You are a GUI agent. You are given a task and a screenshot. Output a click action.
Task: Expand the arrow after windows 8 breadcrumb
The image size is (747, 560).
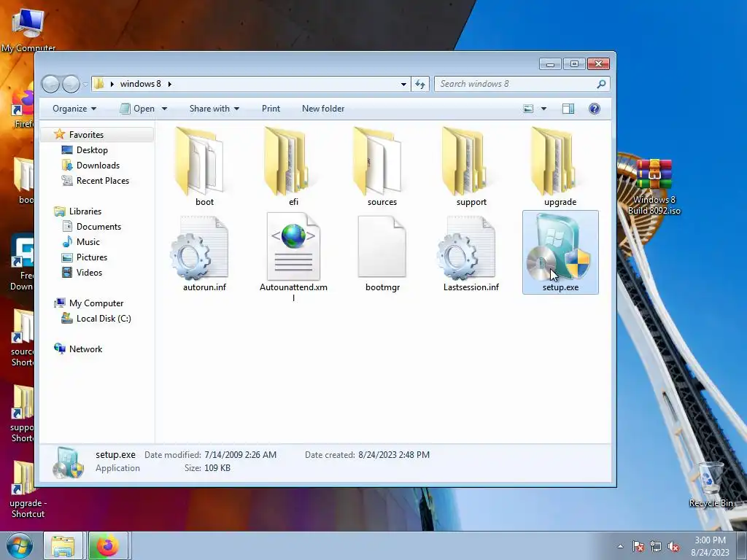[169, 85]
